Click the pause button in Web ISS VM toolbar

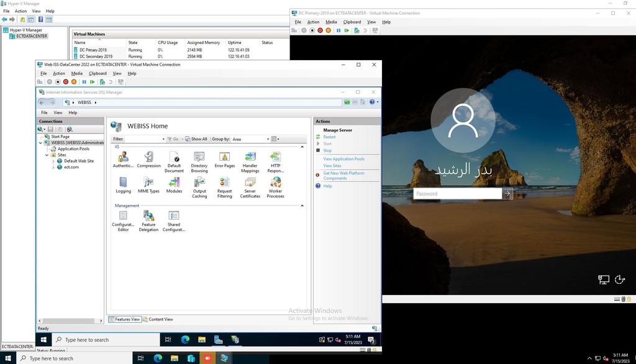click(84, 81)
